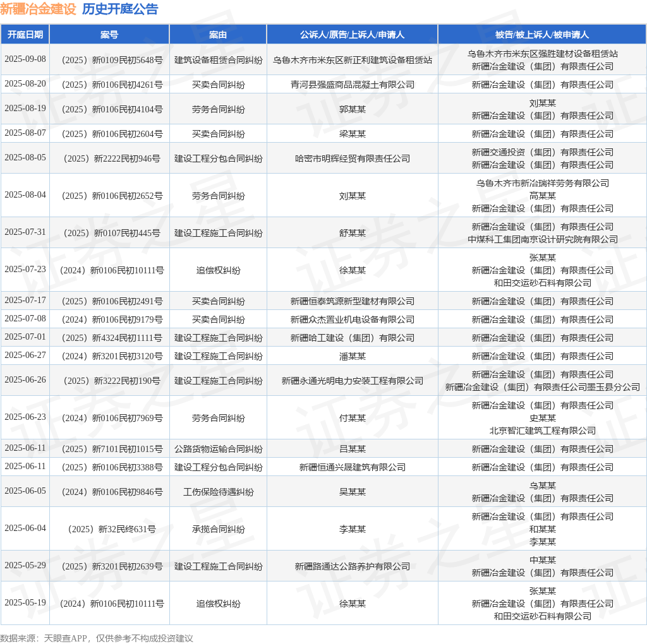Select case number (2025)新32民终631号
647x644 pixels.
tap(112, 529)
